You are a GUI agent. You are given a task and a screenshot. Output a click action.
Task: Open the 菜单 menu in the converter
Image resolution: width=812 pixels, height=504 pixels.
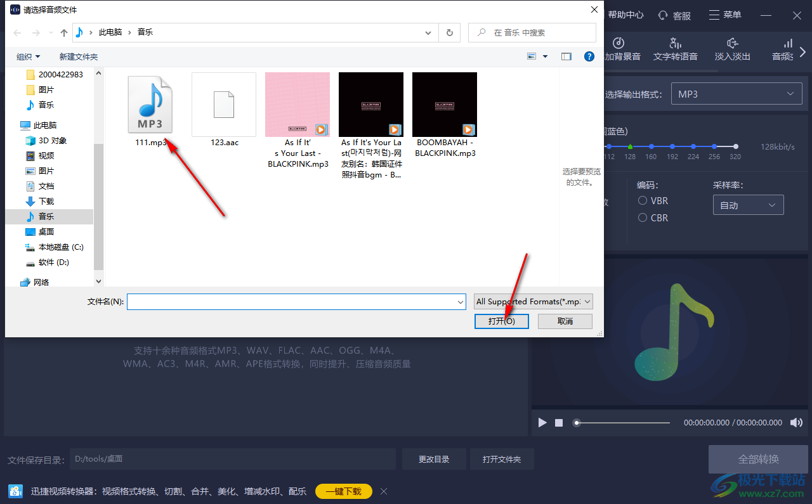point(725,15)
